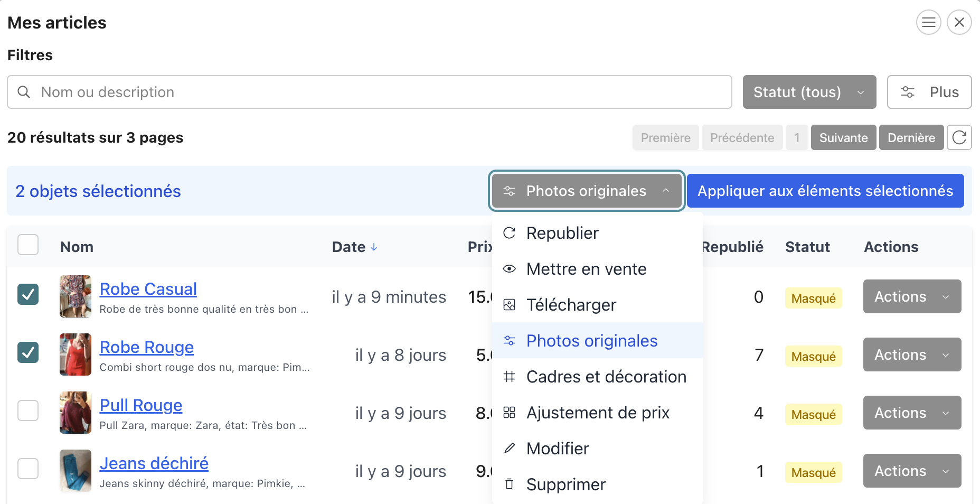
Task: Uncheck the Robe Casual checkbox
Action: (27, 295)
